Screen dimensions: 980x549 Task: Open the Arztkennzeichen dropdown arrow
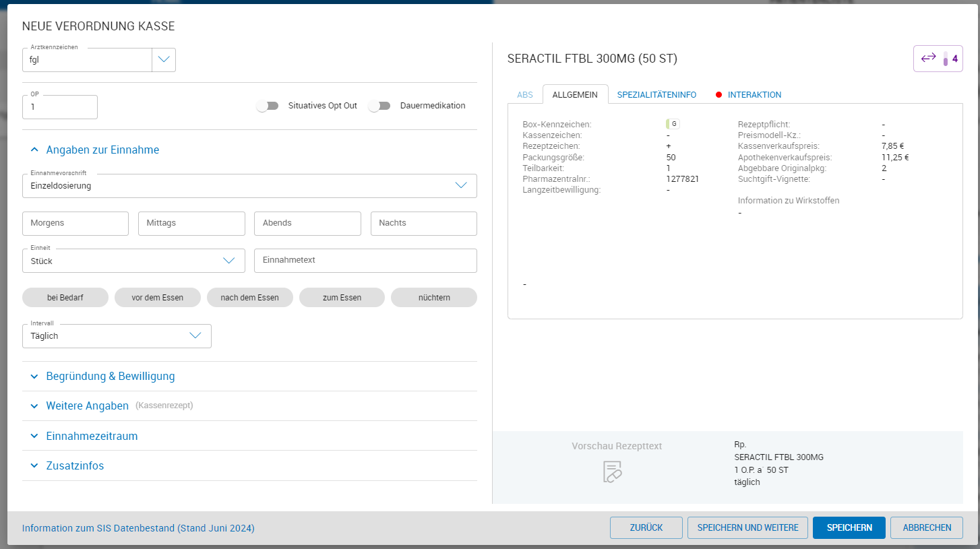coord(164,60)
